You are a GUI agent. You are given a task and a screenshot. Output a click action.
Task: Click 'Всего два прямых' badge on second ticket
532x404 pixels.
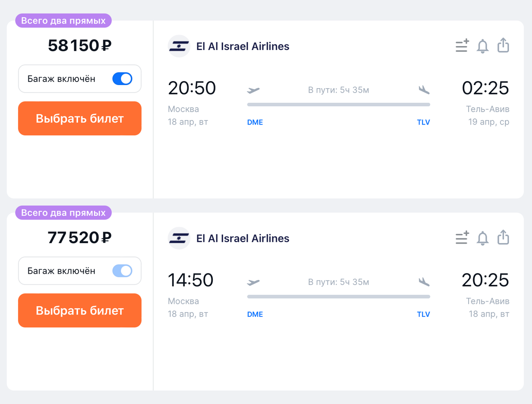(63, 213)
